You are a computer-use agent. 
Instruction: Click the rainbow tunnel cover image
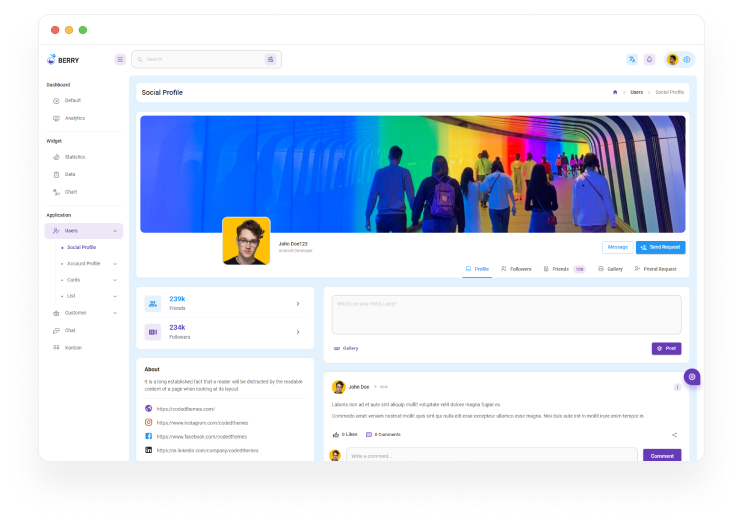(413, 174)
